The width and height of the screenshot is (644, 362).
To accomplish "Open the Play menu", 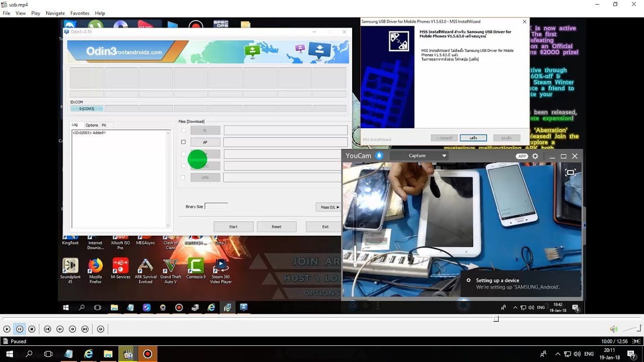I will [36, 13].
